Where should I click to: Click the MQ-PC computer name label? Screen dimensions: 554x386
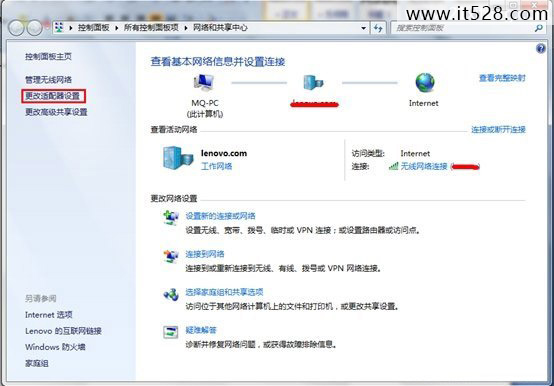[x=205, y=103]
